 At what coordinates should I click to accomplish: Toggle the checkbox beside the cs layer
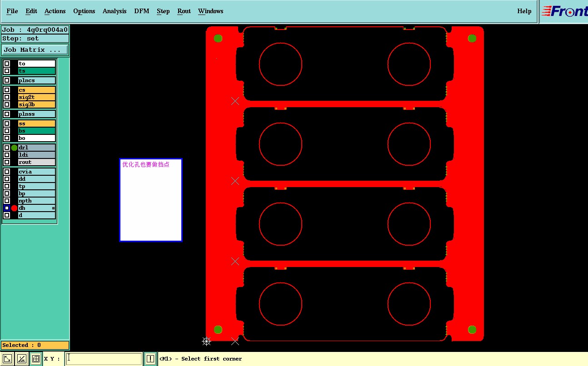point(7,90)
